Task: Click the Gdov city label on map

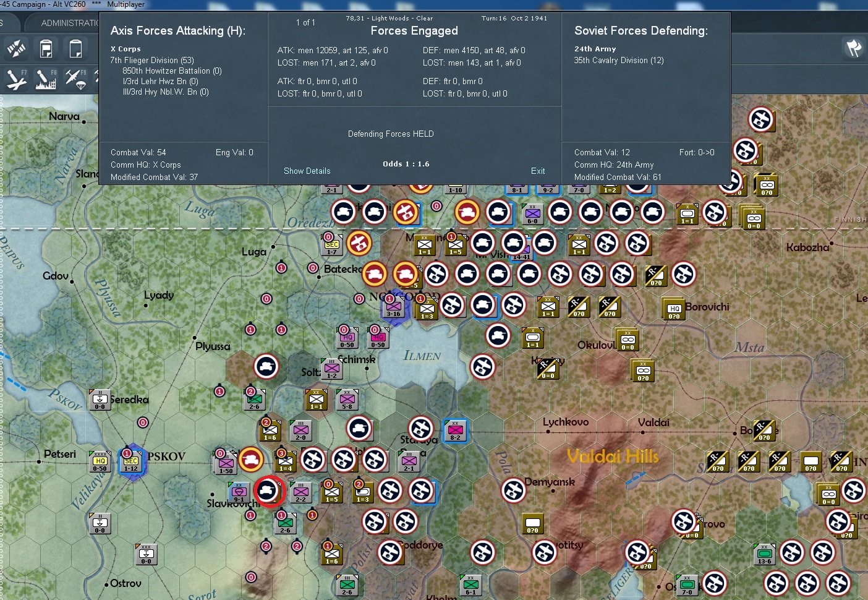Action: pos(56,276)
